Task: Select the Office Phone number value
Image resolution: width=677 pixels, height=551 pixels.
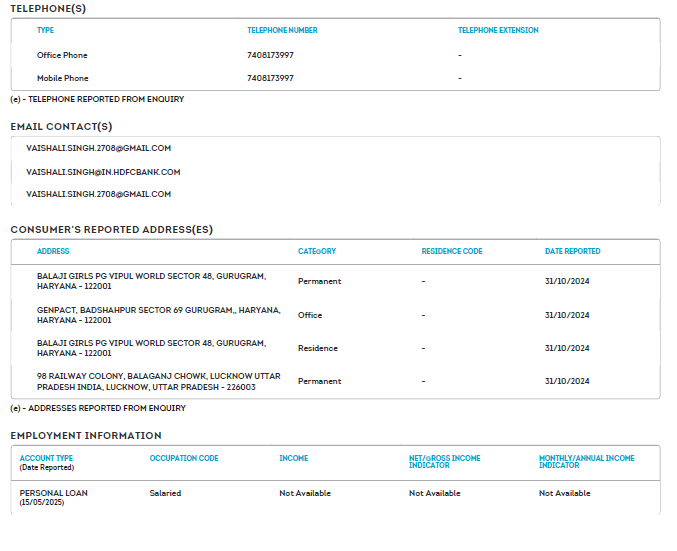Action: (270, 55)
